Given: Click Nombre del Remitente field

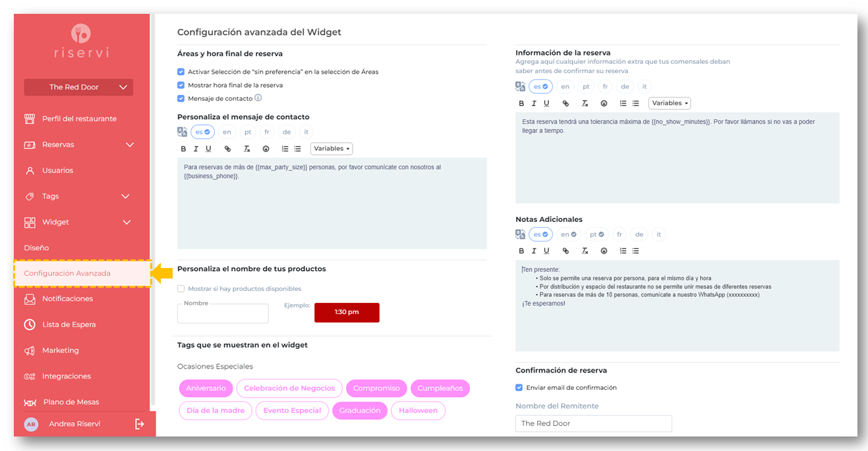Looking at the screenshot, I should point(594,423).
